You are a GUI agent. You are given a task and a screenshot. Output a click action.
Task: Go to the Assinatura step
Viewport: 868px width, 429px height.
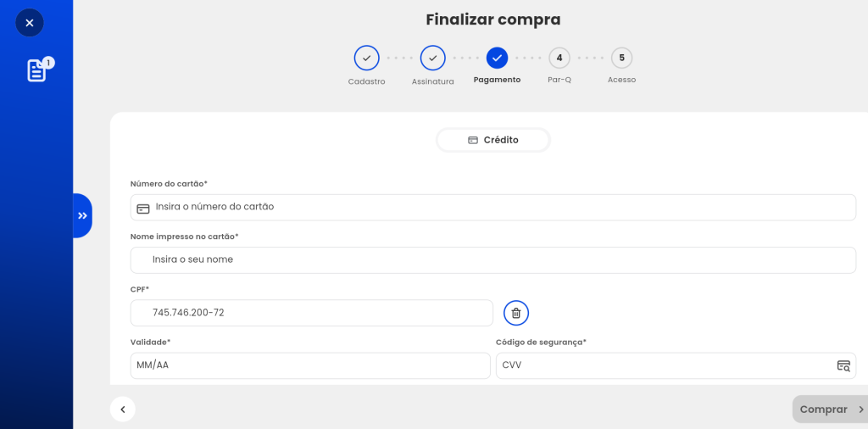point(433,58)
